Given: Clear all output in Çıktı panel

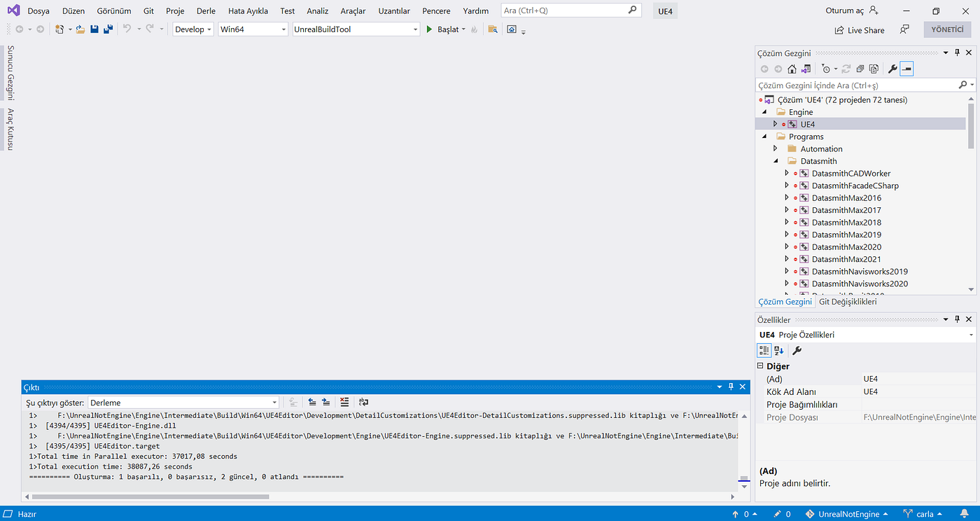Looking at the screenshot, I should (x=344, y=402).
